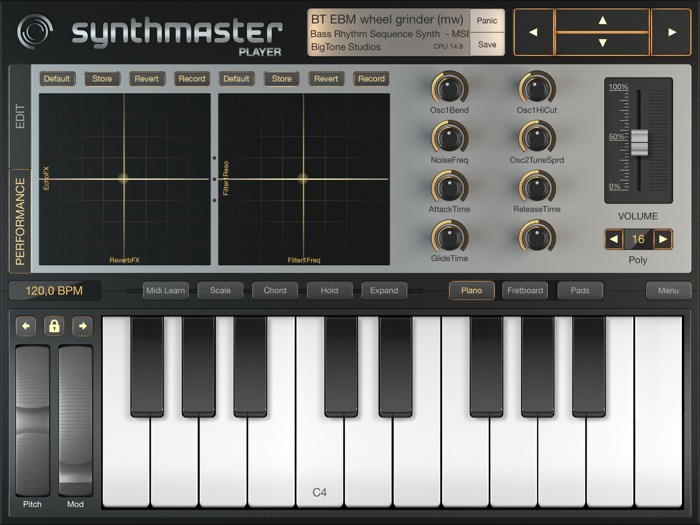Switch to the EDIT tab

click(x=20, y=116)
